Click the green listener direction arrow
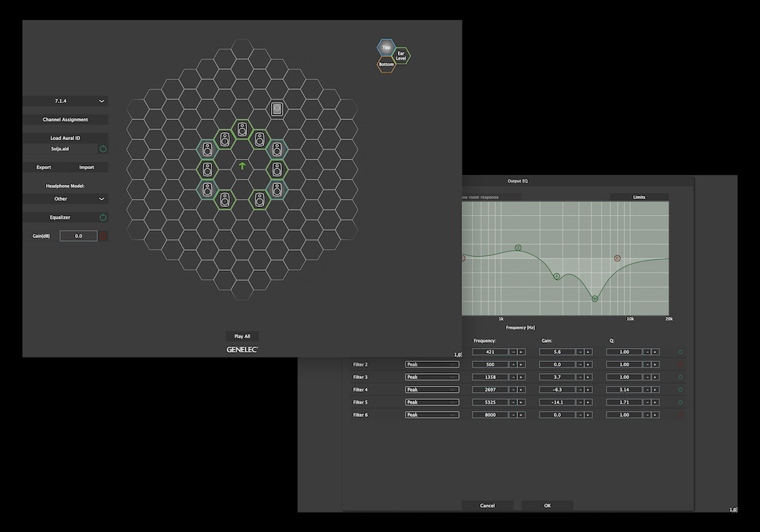The width and height of the screenshot is (760, 532). (x=242, y=165)
